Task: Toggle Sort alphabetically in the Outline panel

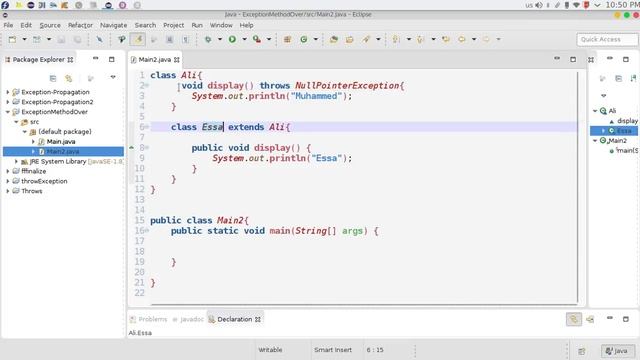Action: [633, 78]
